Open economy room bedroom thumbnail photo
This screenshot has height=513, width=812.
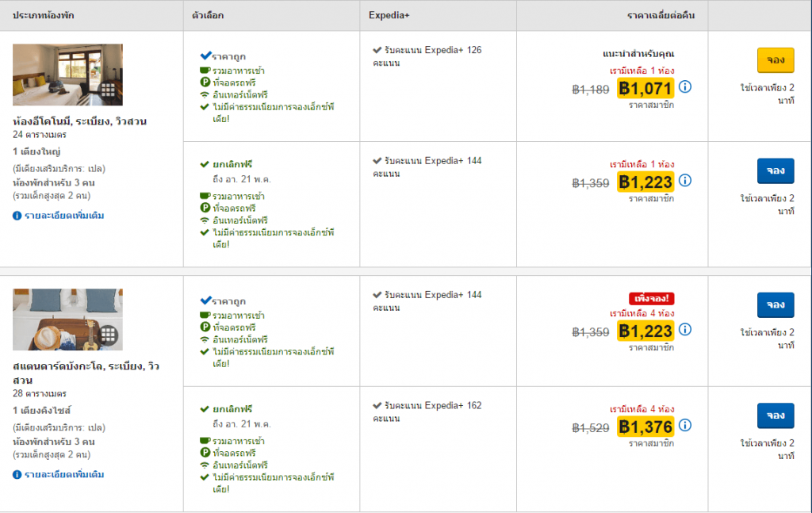56,74
